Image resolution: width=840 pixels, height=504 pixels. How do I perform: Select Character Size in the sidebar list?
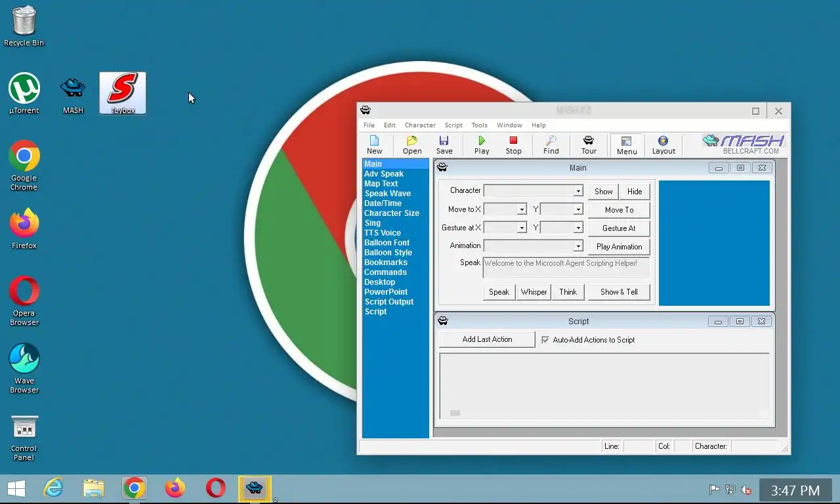tap(392, 213)
